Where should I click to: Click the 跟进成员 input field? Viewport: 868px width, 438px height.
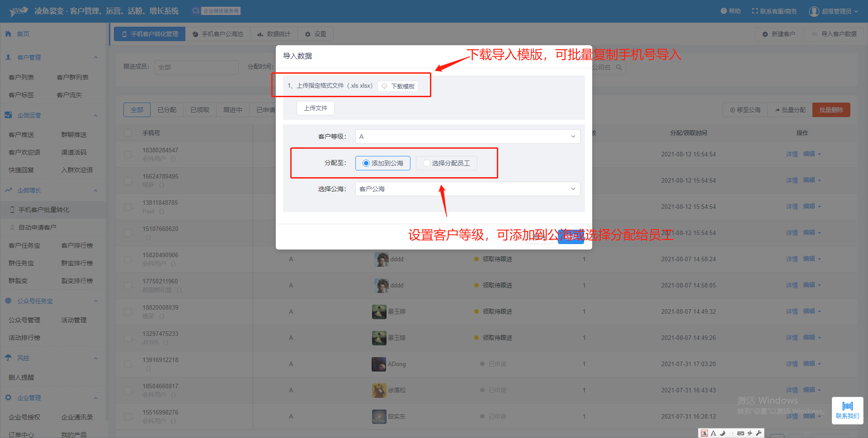[196, 67]
